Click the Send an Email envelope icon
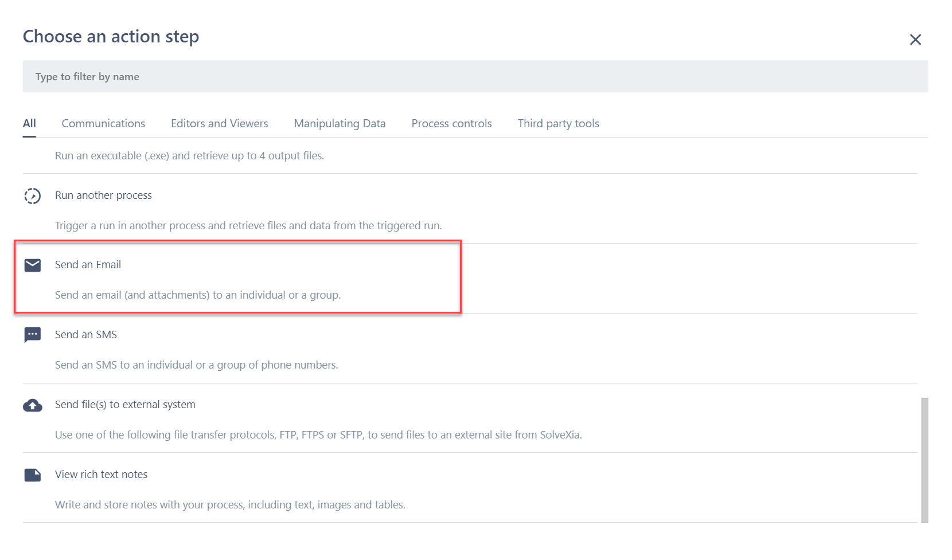This screenshot has width=952, height=560. click(33, 265)
